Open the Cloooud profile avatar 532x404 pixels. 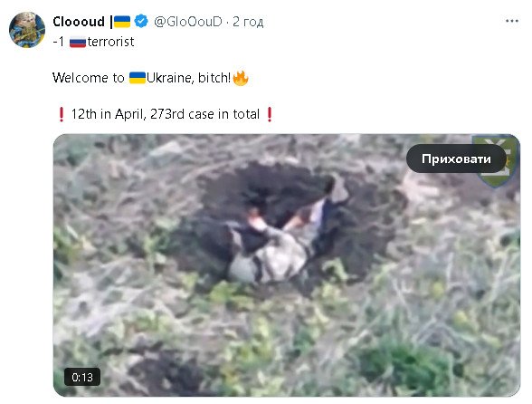tap(27, 30)
